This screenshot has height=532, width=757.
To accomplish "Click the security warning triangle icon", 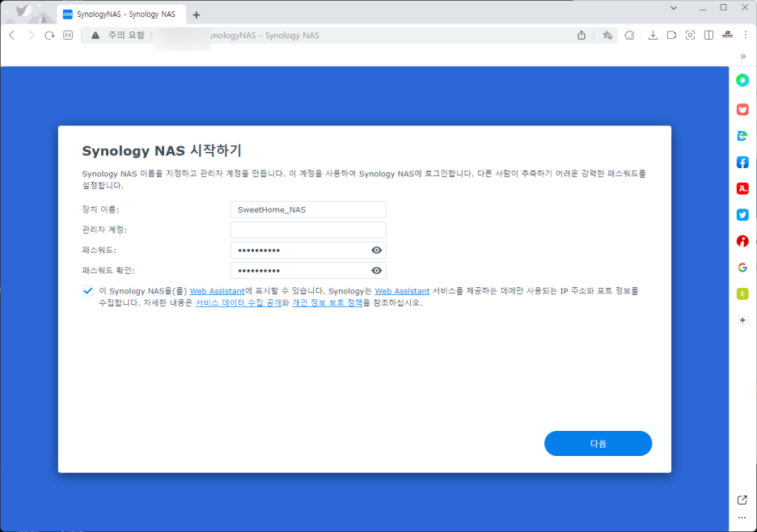I will point(95,36).
